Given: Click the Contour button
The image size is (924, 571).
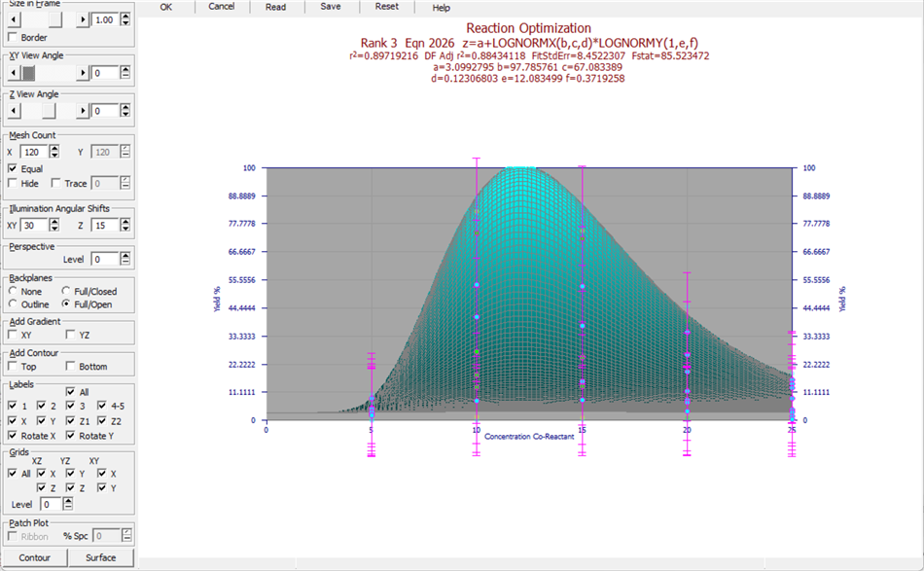Looking at the screenshot, I should [x=35, y=557].
